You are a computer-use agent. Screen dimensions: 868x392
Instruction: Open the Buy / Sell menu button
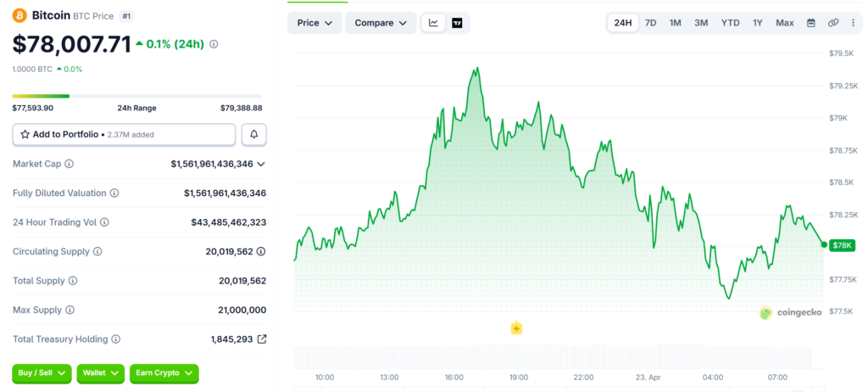coord(42,373)
